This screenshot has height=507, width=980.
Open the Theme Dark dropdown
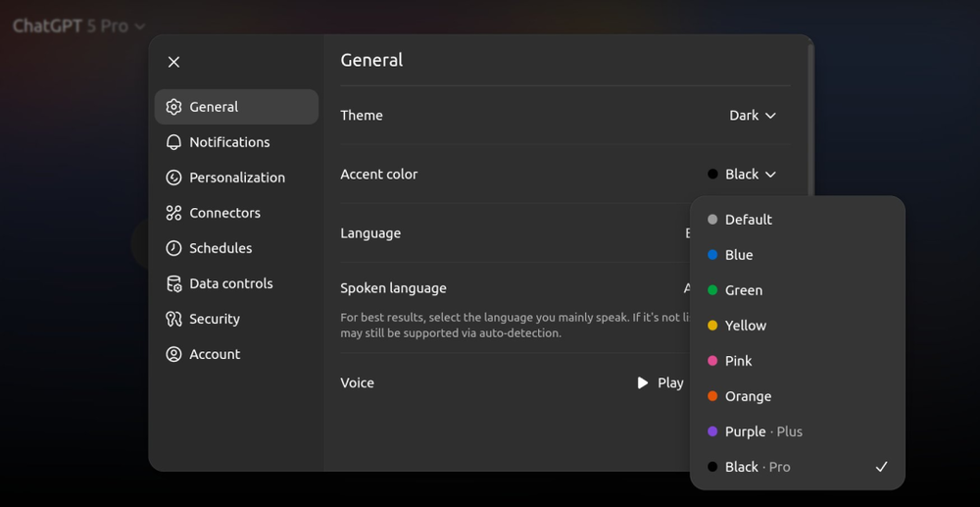752,116
